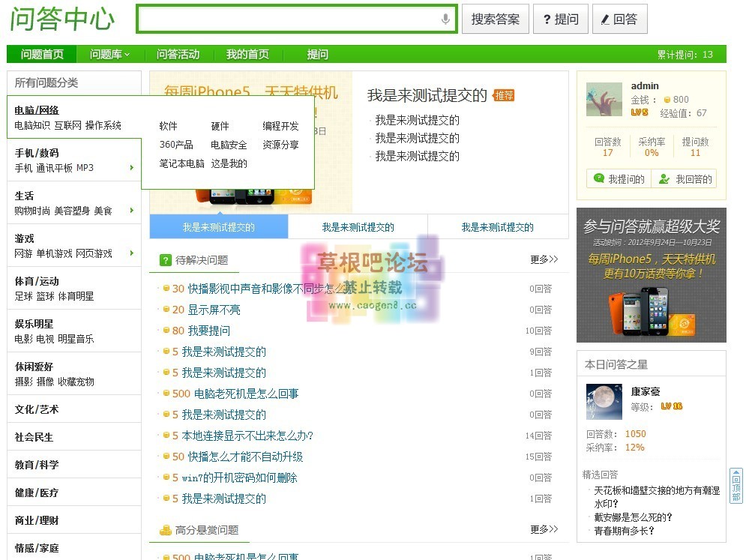This screenshot has height=560, width=746.
Task: Click the 高分悬赏问题 gold coins icon
Action: 166,530
